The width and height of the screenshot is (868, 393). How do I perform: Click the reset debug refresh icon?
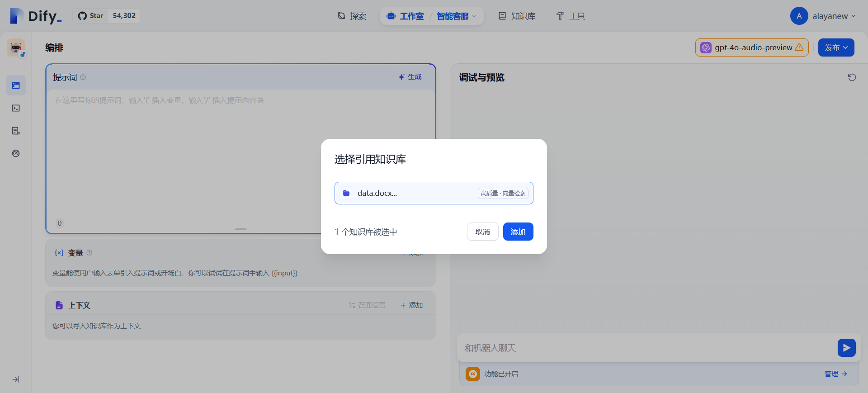(852, 77)
